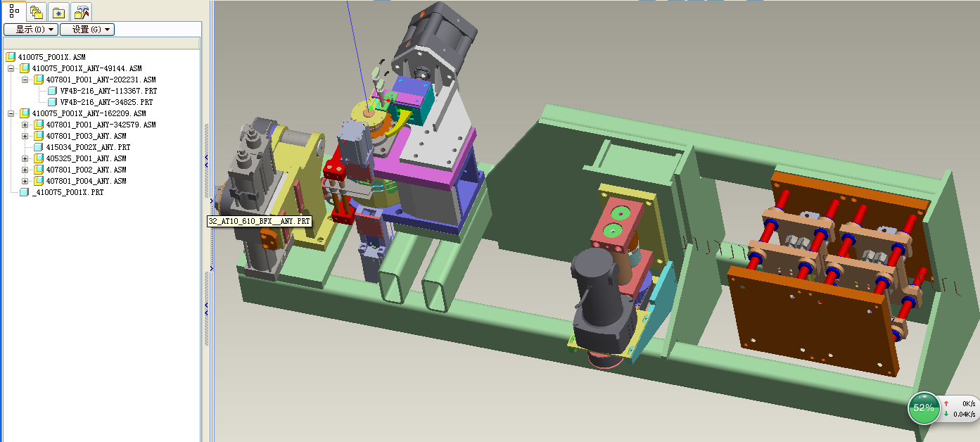Open the Favorites tab with star folder

(x=59, y=11)
